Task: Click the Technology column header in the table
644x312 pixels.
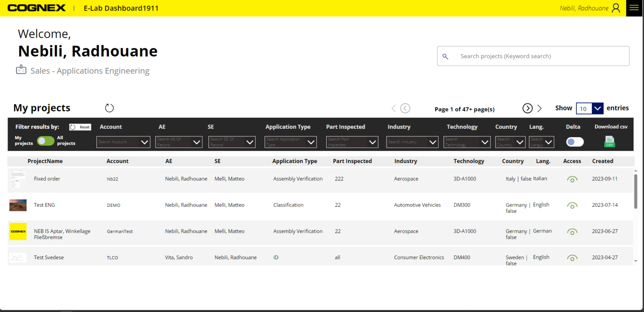Action: pyautogui.click(x=469, y=161)
